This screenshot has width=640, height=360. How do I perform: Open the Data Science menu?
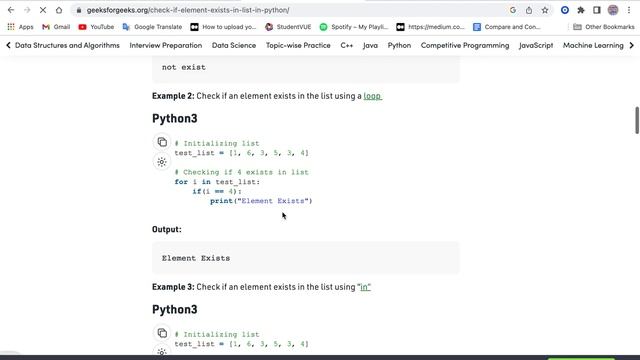234,45
